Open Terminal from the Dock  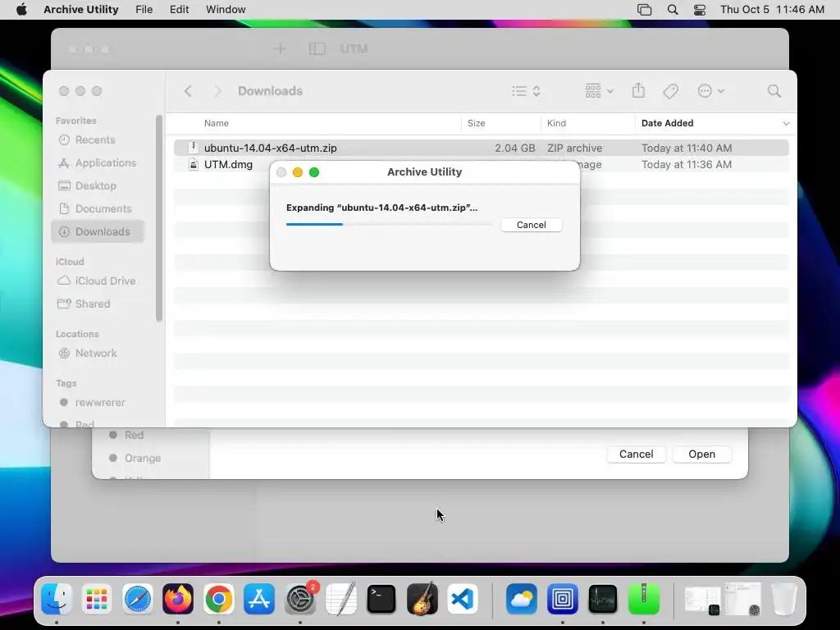[x=381, y=599]
